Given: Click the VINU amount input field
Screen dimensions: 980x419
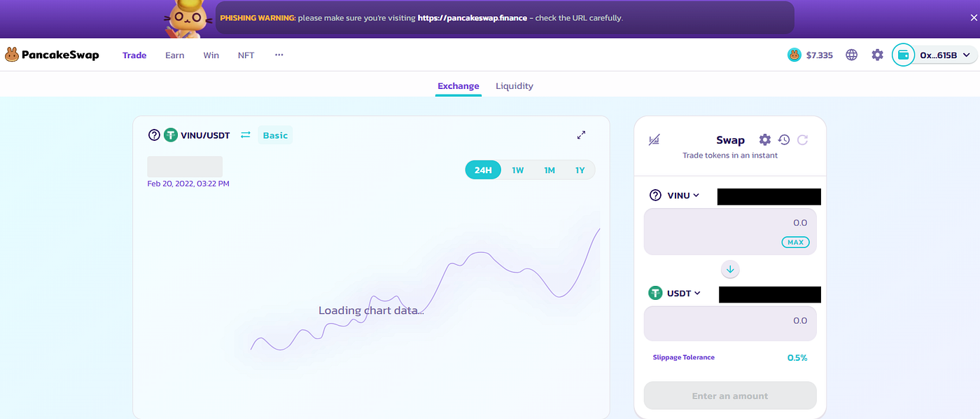Looking at the screenshot, I should 730,231.
